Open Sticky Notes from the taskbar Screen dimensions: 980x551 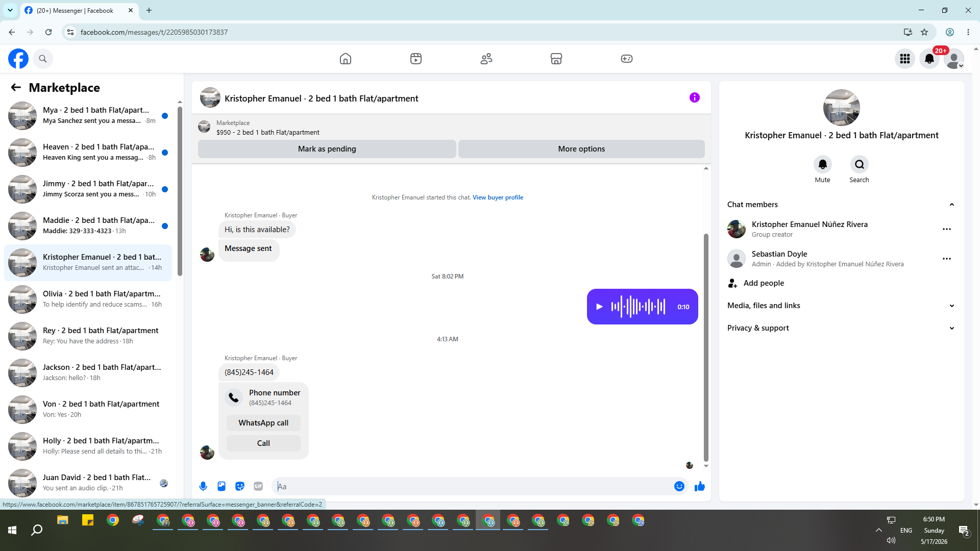[x=88, y=521]
